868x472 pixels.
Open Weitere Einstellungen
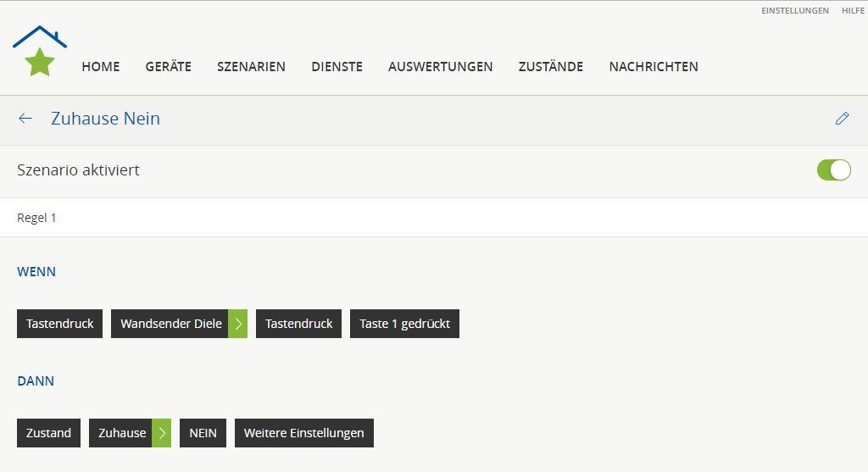303,433
